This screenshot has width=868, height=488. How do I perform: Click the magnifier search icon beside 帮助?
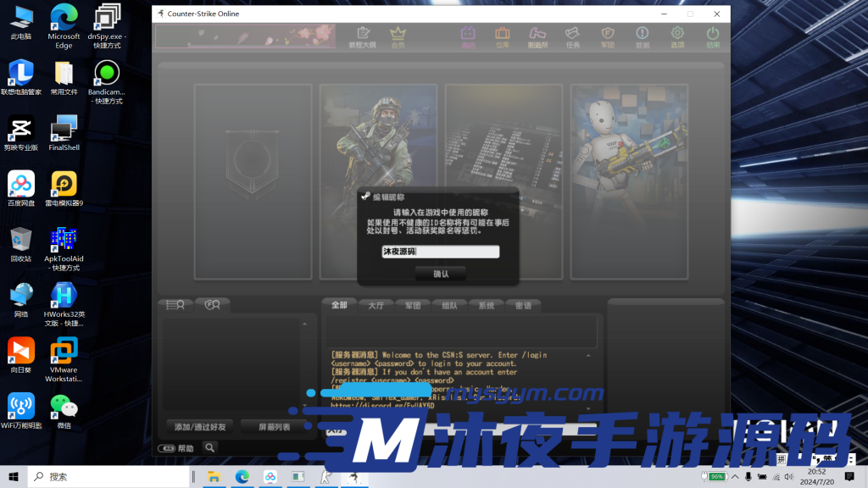pos(209,447)
